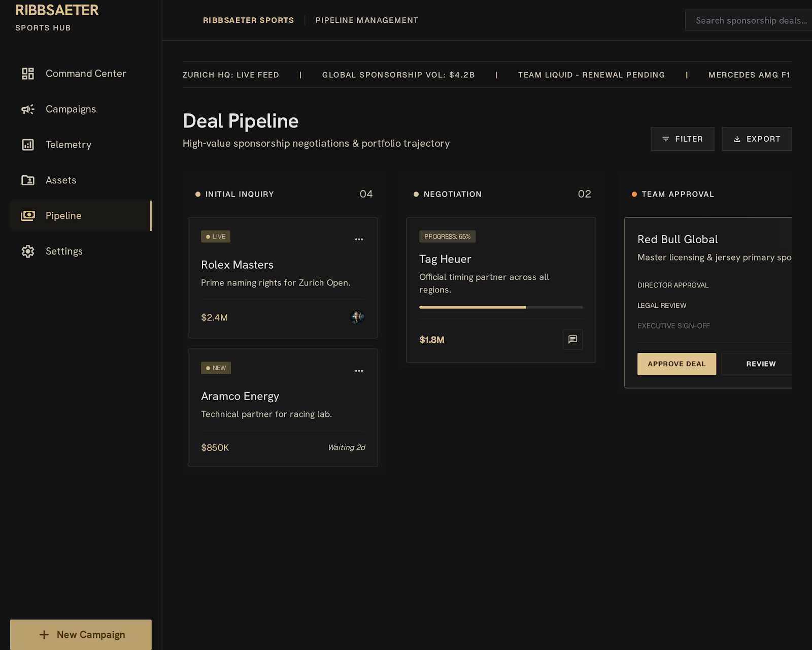This screenshot has width=812, height=650.
Task: Click the Campaigns megaphone icon
Action: coord(28,109)
